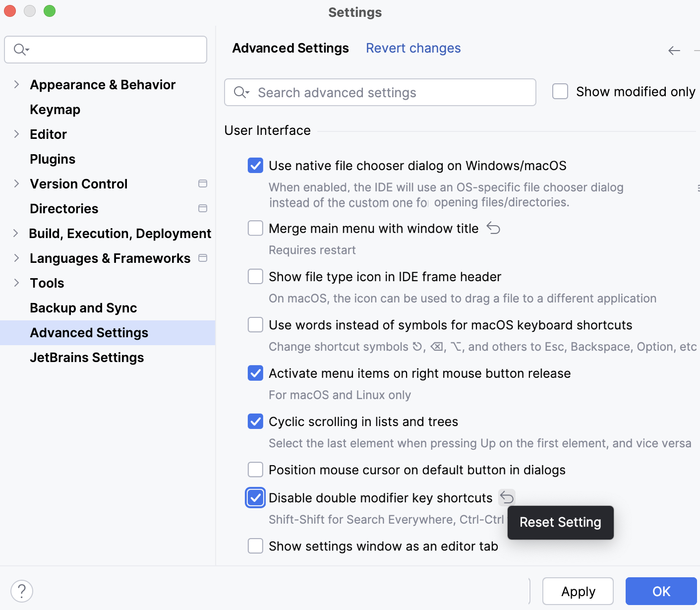The height and width of the screenshot is (610, 700).
Task: Expand the Appearance & Behavior section
Action: click(x=16, y=84)
